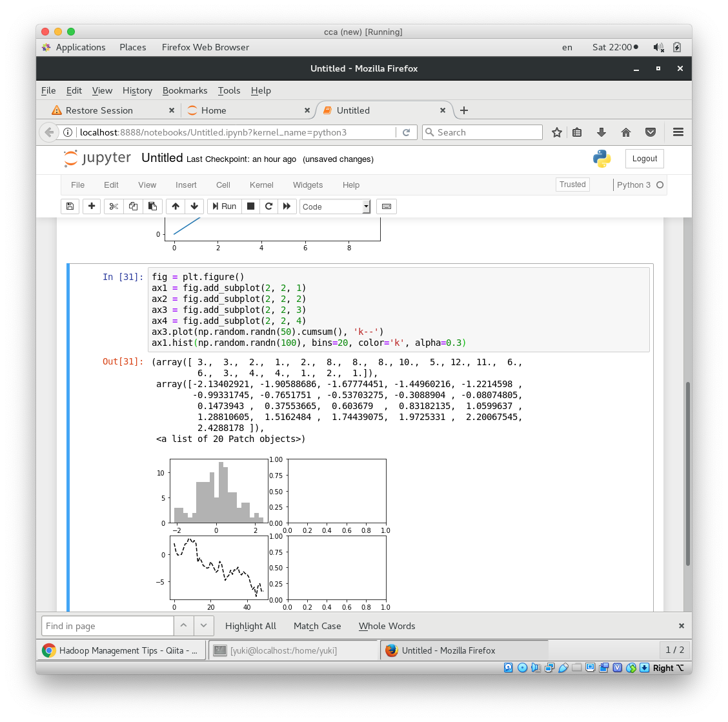Log out of Jupyter
Image resolution: width=728 pixels, height=722 pixels.
(645, 159)
